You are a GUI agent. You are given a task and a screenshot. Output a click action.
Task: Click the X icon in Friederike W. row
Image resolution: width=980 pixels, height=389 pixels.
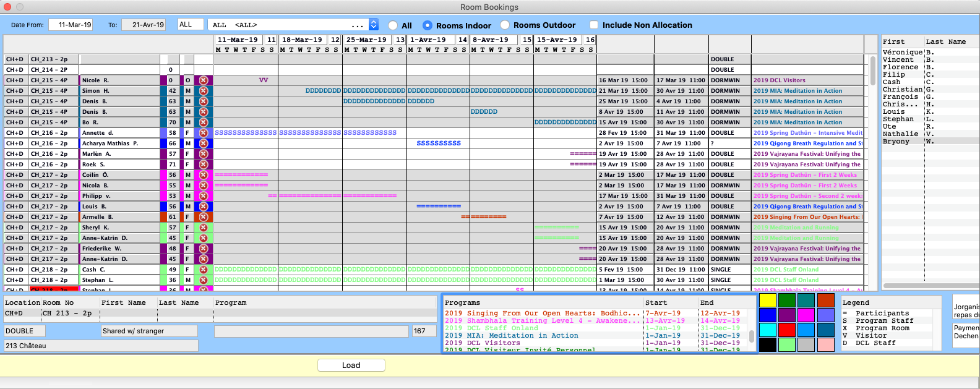(203, 249)
